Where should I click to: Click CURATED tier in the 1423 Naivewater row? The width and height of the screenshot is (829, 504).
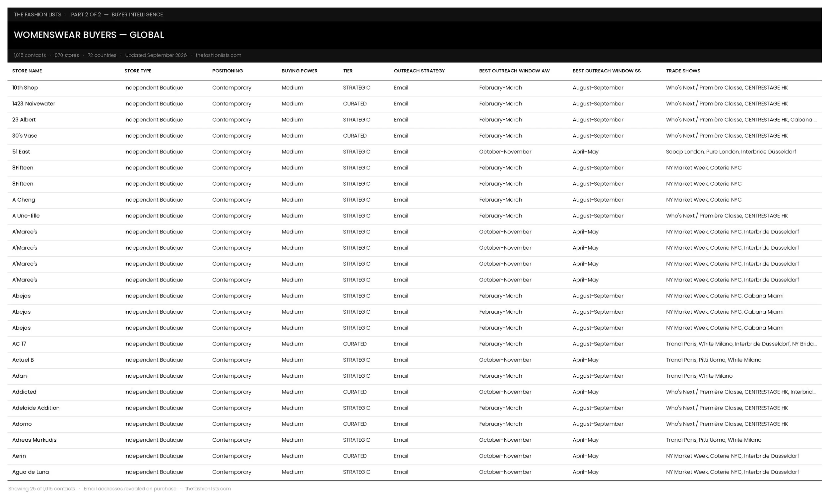point(354,104)
